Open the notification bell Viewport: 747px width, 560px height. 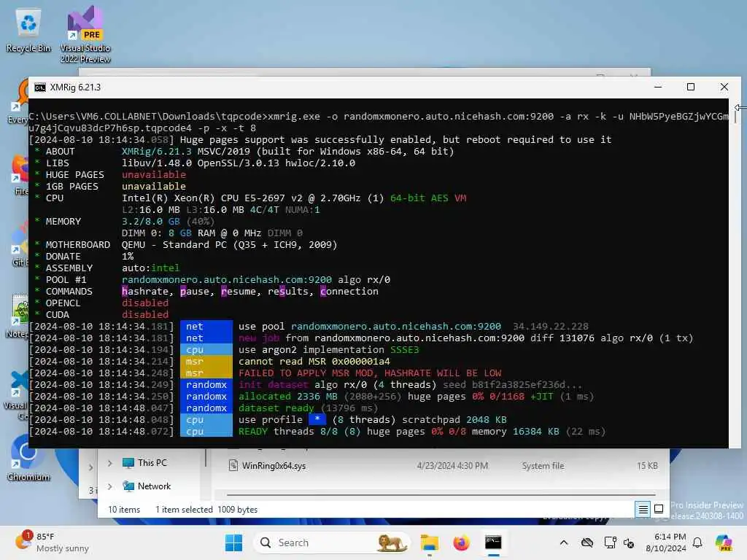[x=697, y=542]
